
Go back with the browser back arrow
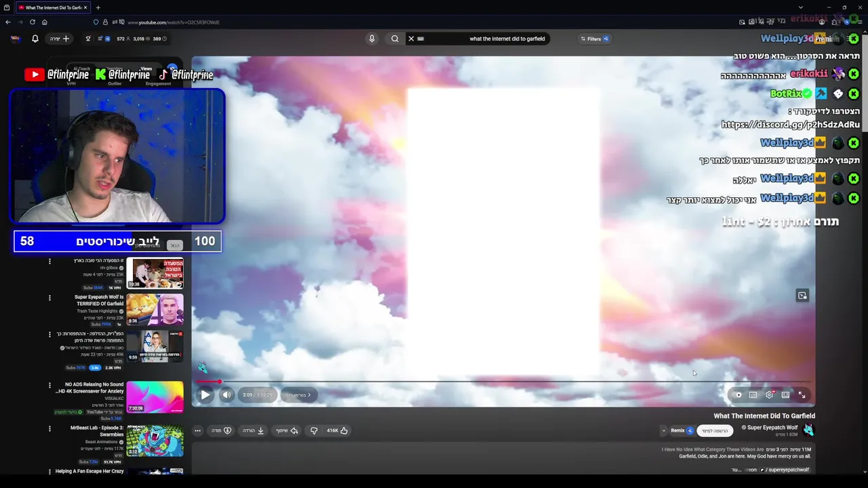pos(8,22)
